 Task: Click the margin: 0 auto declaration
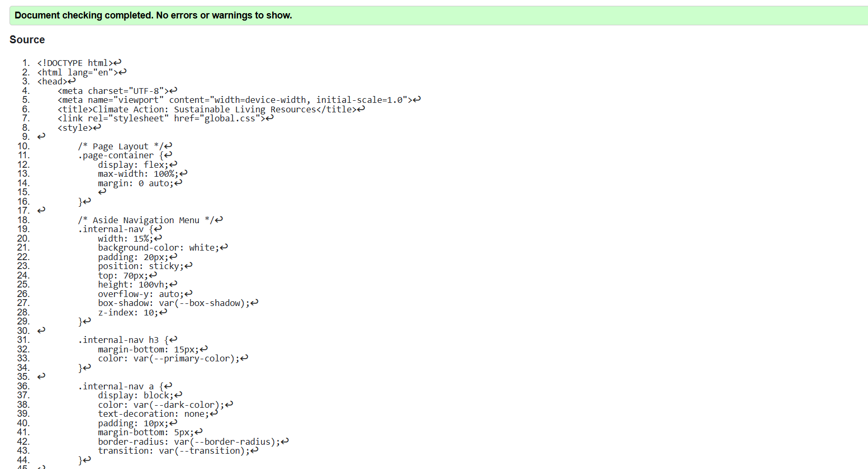pyautogui.click(x=140, y=183)
